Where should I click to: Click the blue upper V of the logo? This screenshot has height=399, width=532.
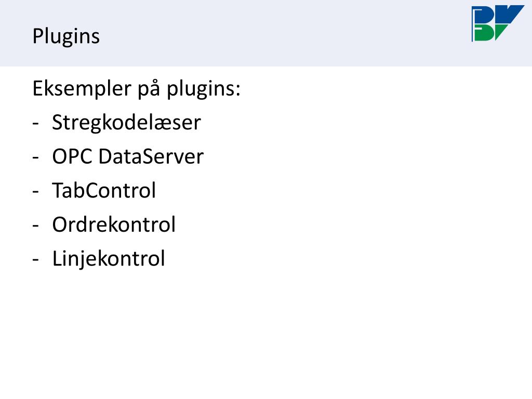tap(509, 14)
